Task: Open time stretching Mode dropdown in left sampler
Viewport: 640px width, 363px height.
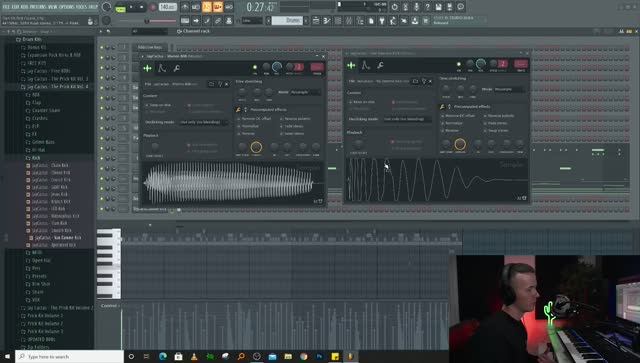Action: point(305,92)
